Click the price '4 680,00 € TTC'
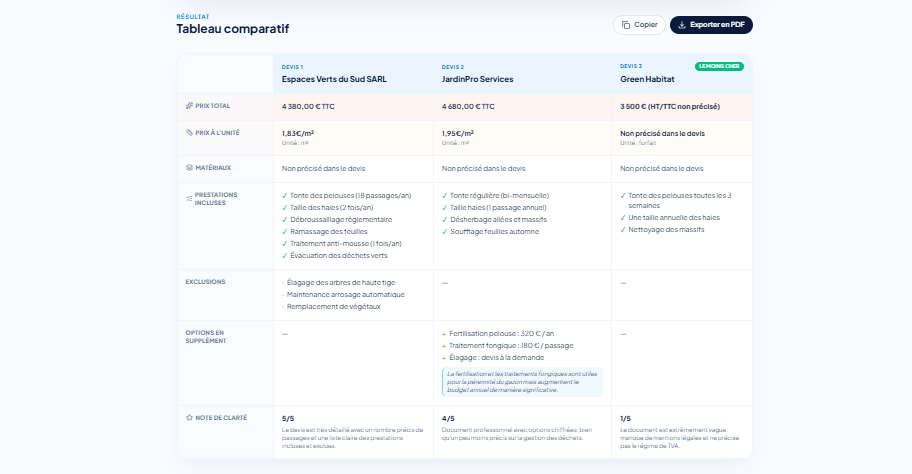This screenshot has height=474, width=912. [468, 106]
